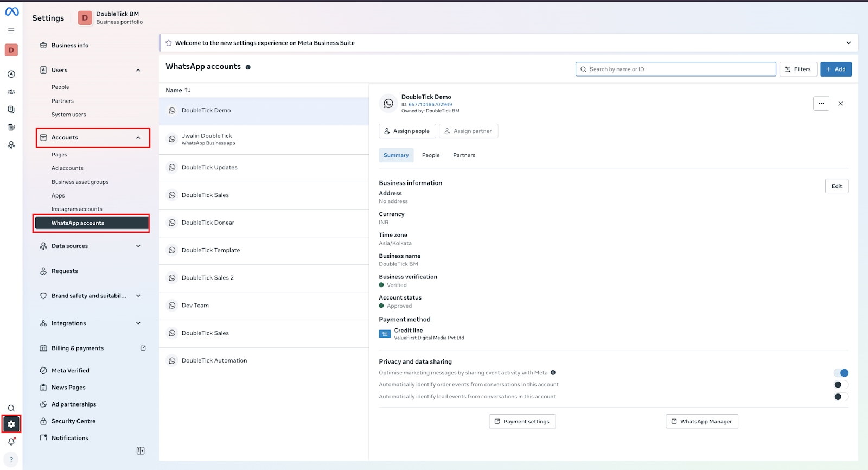Switch to the Partners tab
This screenshot has width=868, height=470.
(x=464, y=155)
